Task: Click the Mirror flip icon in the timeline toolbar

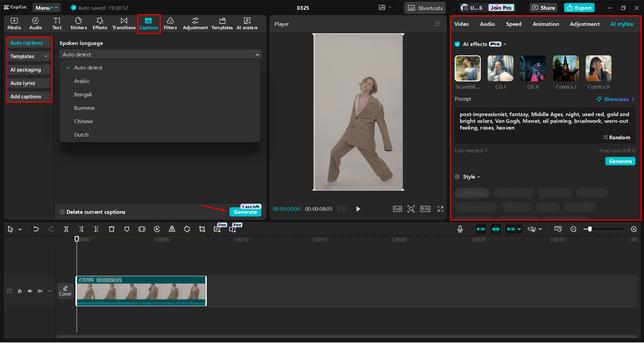Action: [x=172, y=229]
